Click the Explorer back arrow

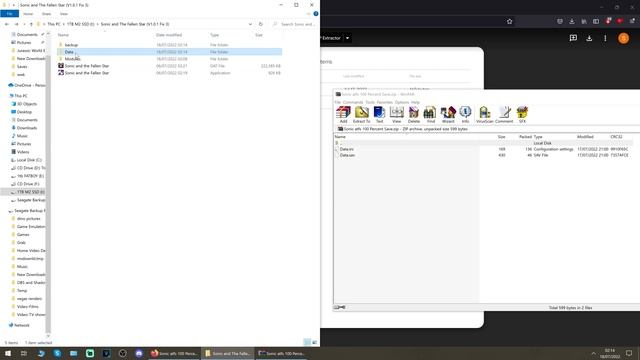coord(7,24)
